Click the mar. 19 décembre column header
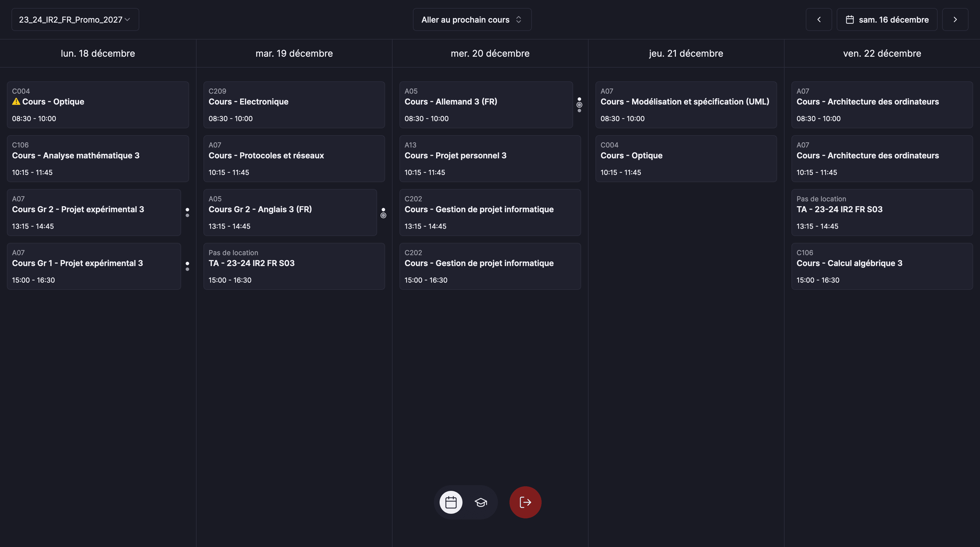The image size is (980, 547). pos(294,53)
